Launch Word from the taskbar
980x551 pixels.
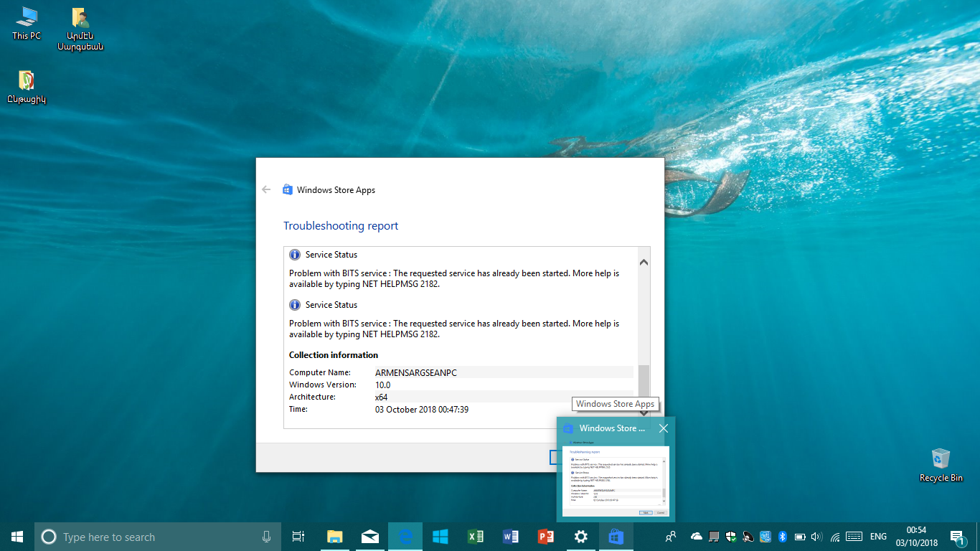pyautogui.click(x=510, y=537)
